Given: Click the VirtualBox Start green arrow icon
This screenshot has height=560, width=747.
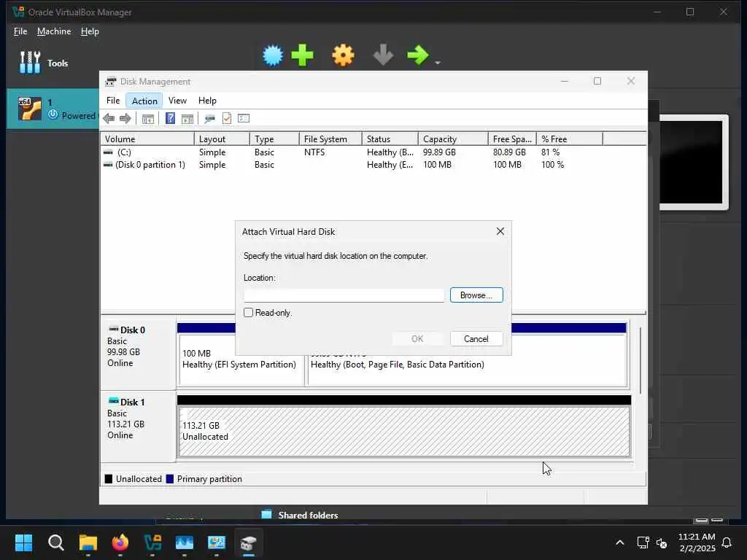Looking at the screenshot, I should (x=418, y=55).
